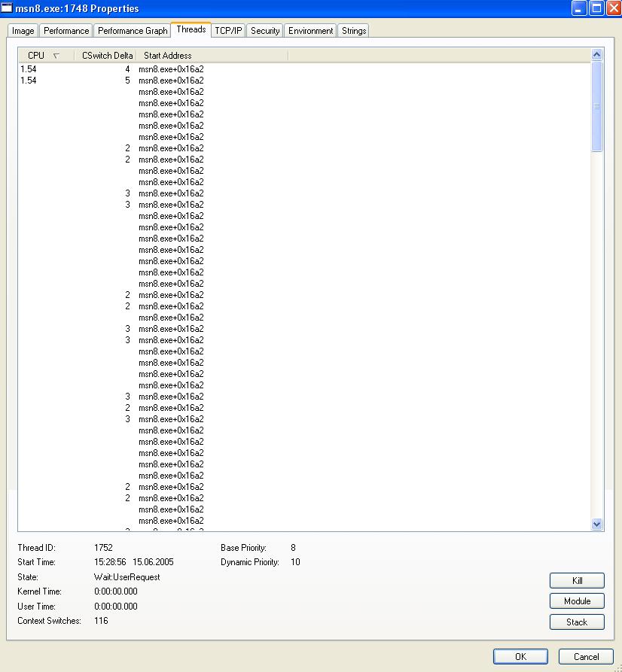Sort by the Start Address column header
622x672 pixels.
(212, 55)
